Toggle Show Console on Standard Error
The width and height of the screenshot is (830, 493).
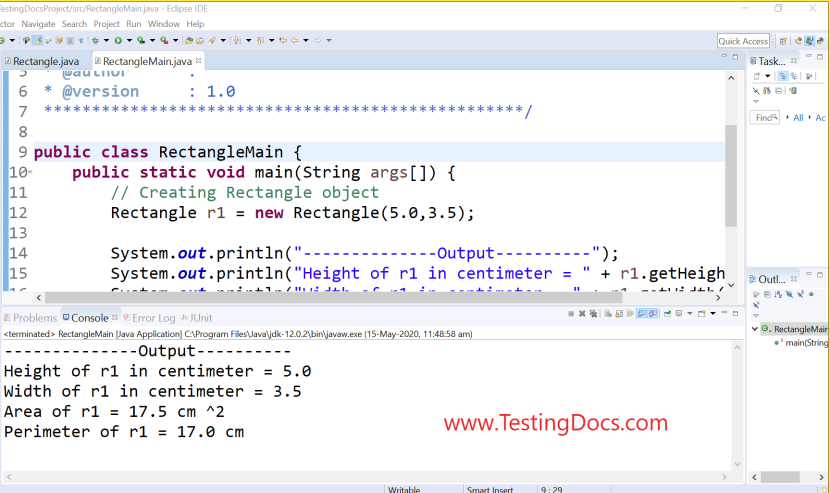point(653,313)
